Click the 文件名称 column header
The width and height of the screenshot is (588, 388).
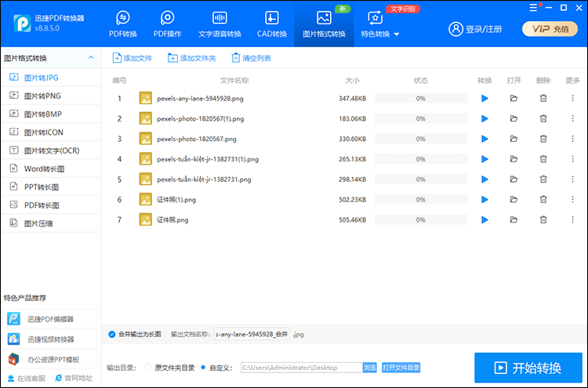(234, 80)
